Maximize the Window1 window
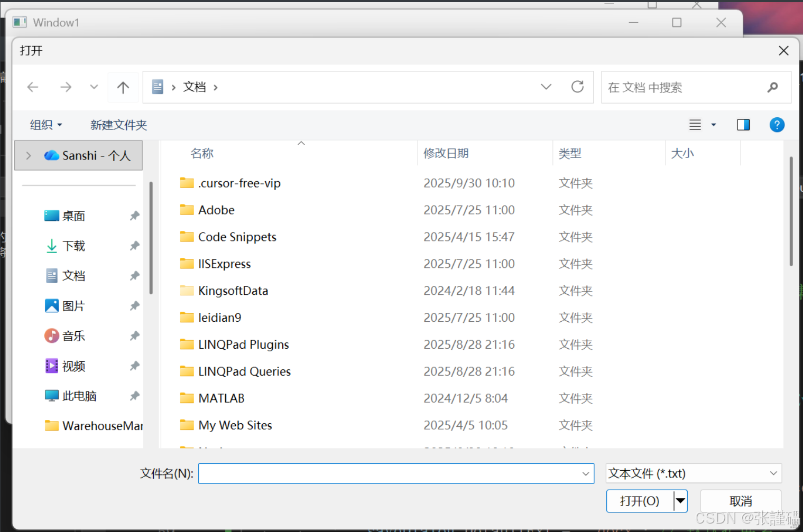The height and width of the screenshot is (532, 803). [677, 22]
